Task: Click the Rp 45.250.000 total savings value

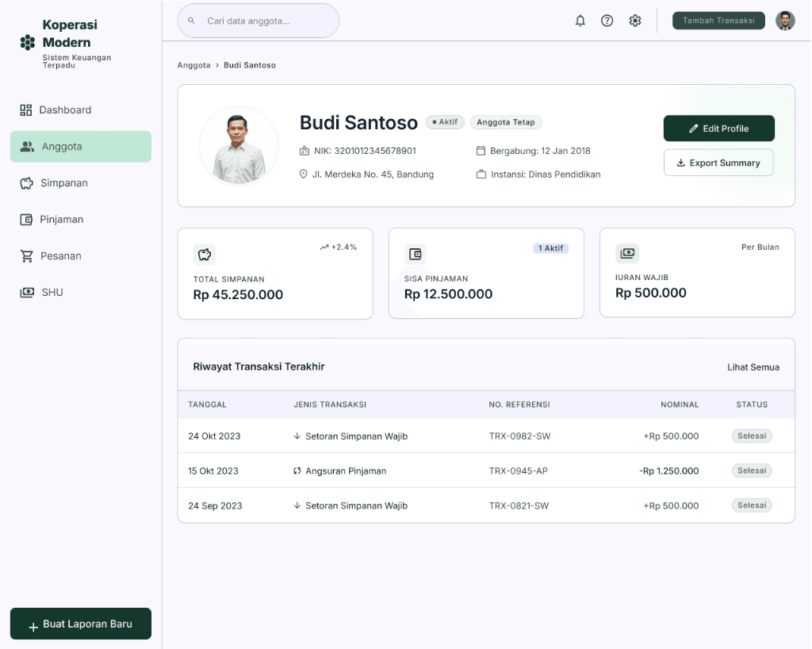Action: pyautogui.click(x=238, y=294)
